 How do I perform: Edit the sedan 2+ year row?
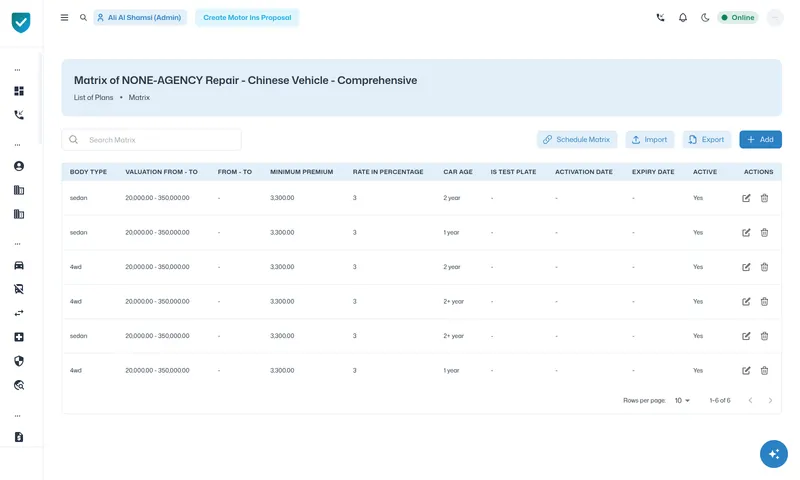(x=746, y=336)
